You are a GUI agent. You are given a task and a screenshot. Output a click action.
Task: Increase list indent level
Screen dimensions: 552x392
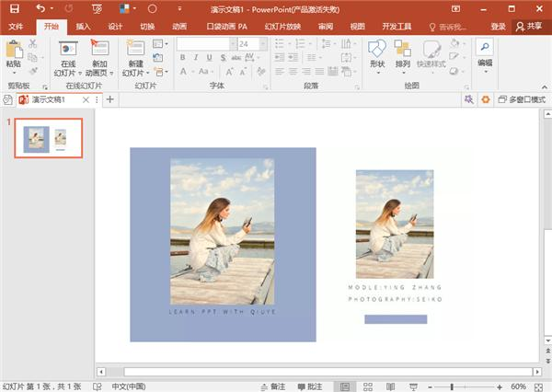click(293, 57)
